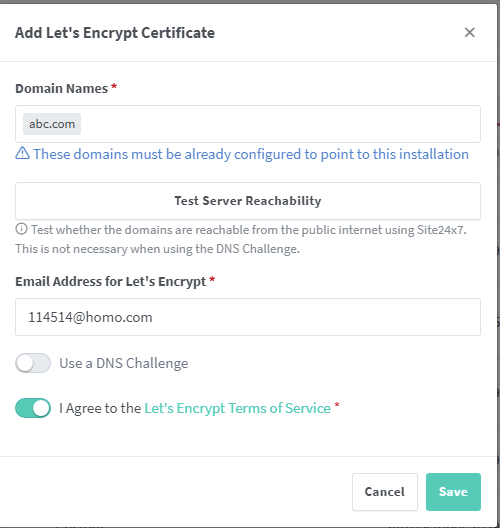Image resolution: width=500 pixels, height=528 pixels.
Task: Click the dialog title 'Add Let's Encrypt Certificate'
Action: (x=115, y=33)
